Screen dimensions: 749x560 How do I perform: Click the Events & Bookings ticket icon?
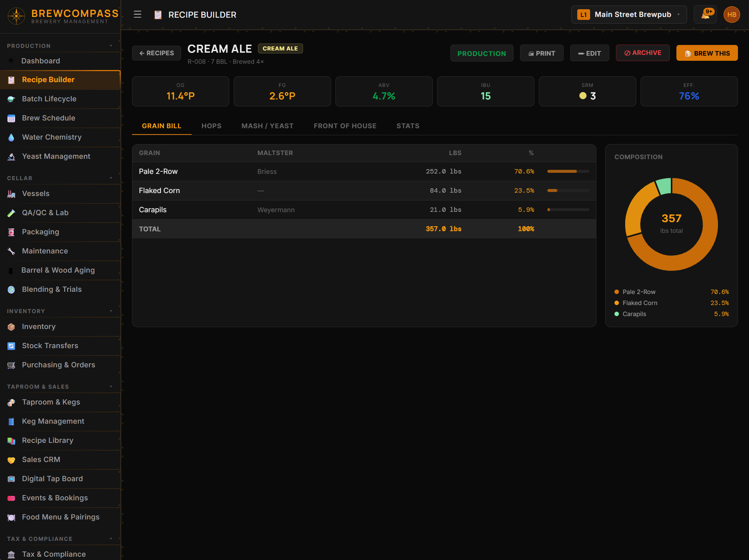click(x=11, y=498)
